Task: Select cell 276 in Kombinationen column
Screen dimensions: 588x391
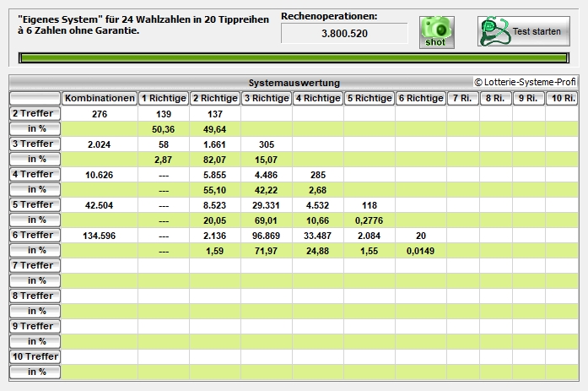Action: coord(100,114)
